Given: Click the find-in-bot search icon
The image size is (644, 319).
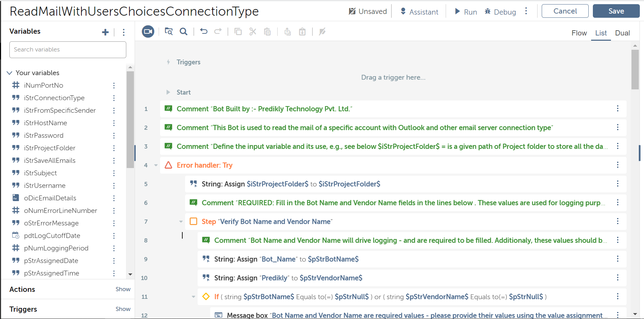Looking at the screenshot, I should click(x=183, y=32).
